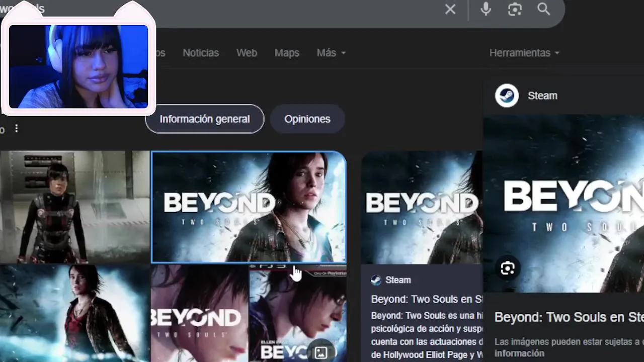Click the Steam result description text
The height and width of the screenshot is (362, 644).
(x=427, y=336)
